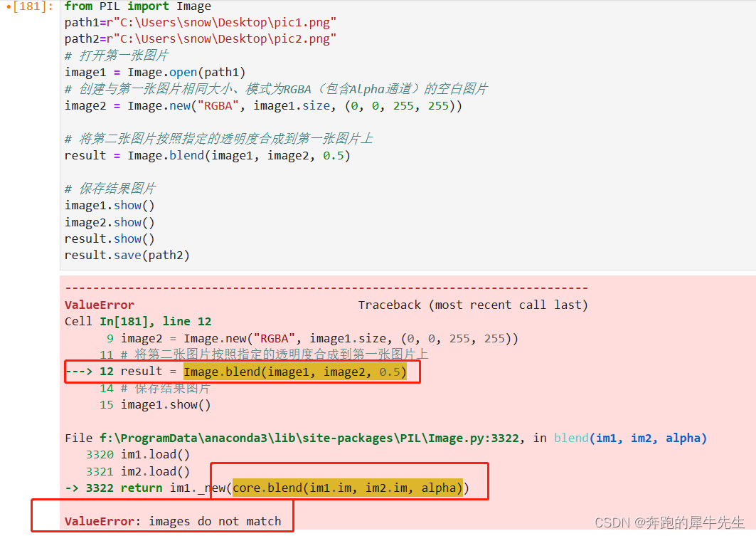This screenshot has height=536, width=756.
Task: Click the 'blend(im1, im2, alpha)' function signature
Action: pos(631,438)
